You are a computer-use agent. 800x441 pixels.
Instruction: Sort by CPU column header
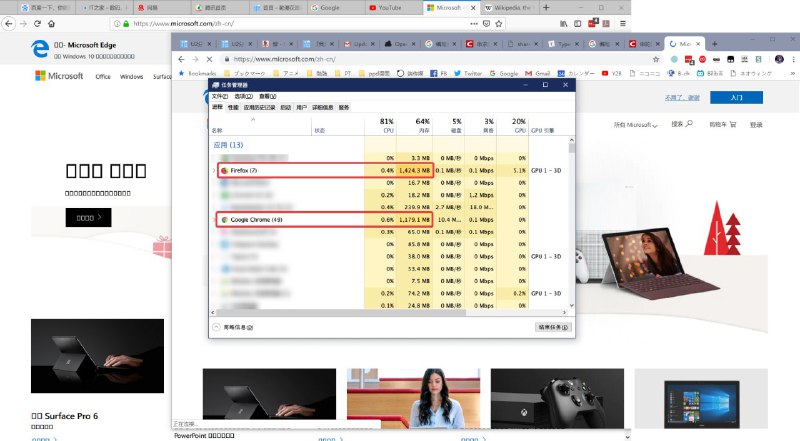tap(381, 126)
